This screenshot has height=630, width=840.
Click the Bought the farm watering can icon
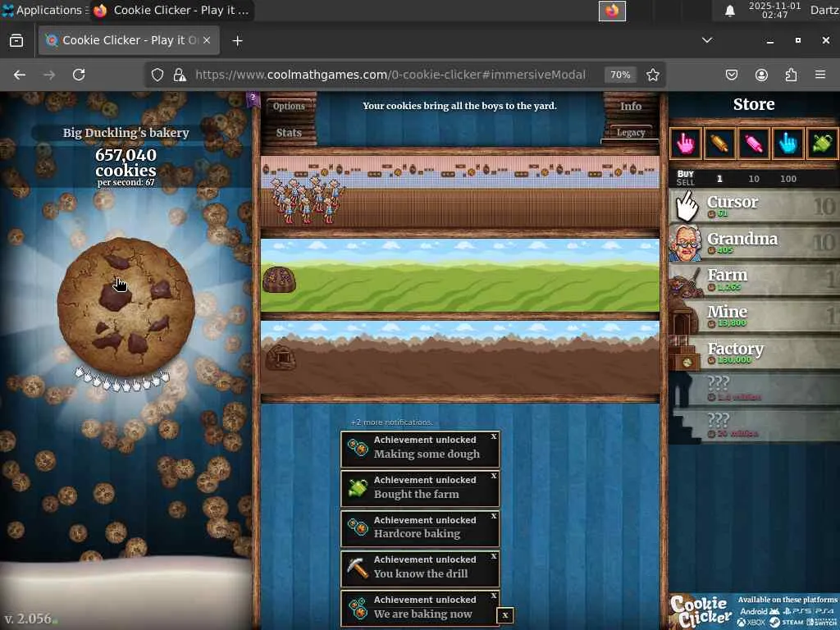coord(358,488)
